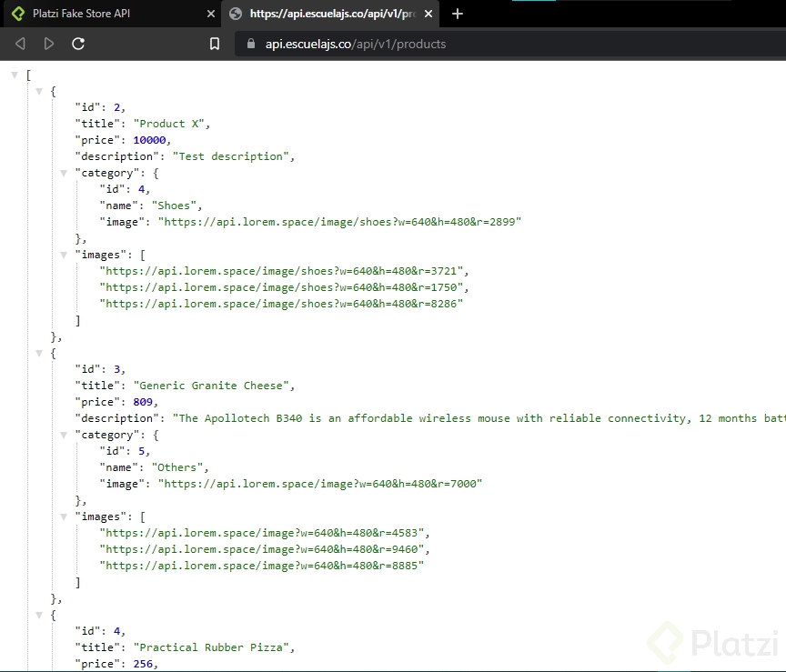
Task: Collapse the root JSON array
Action: pyautogui.click(x=15, y=75)
